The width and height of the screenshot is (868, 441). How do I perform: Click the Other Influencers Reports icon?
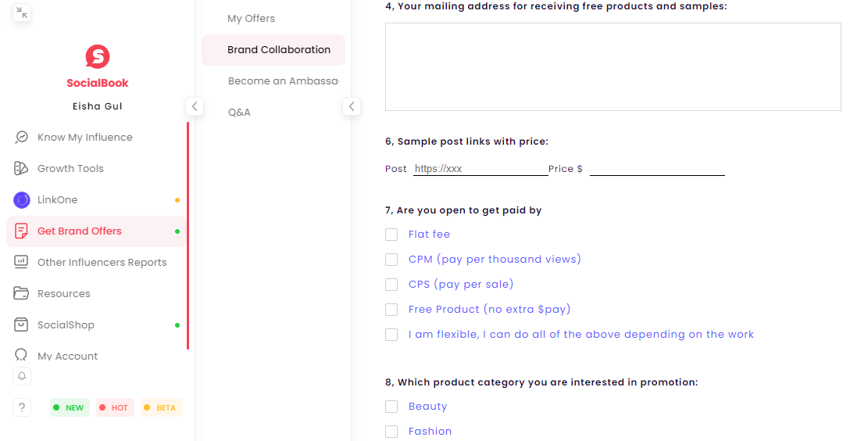click(22, 263)
